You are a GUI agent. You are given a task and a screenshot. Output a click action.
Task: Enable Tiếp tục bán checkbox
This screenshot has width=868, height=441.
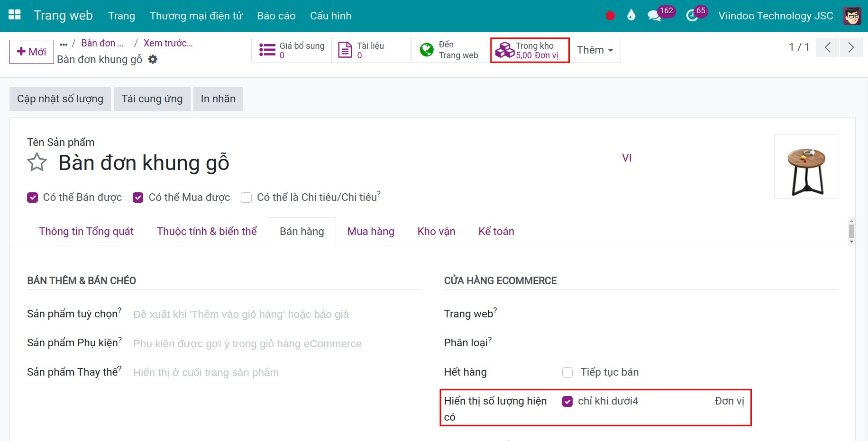(567, 372)
